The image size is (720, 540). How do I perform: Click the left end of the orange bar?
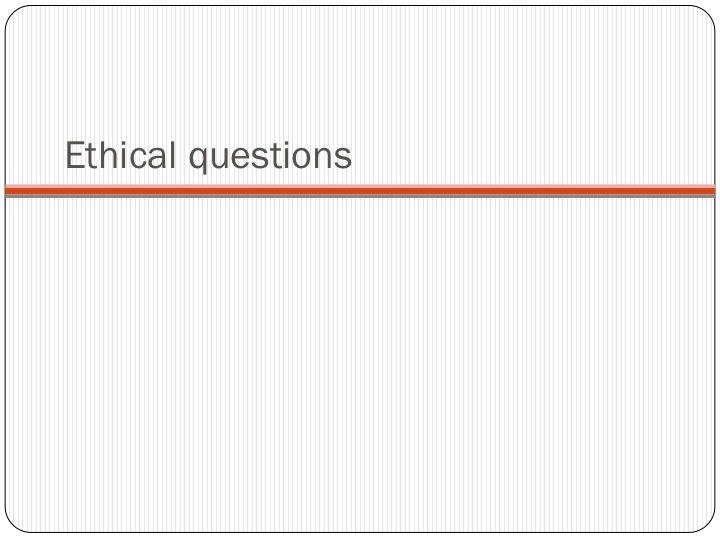[14, 191]
